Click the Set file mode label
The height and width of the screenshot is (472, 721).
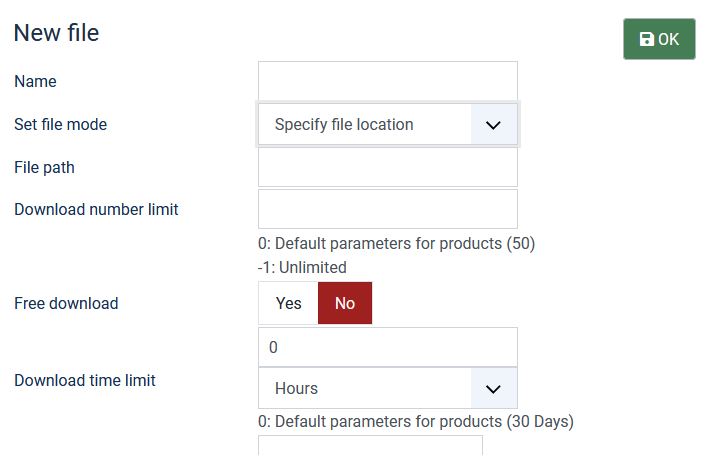point(60,125)
